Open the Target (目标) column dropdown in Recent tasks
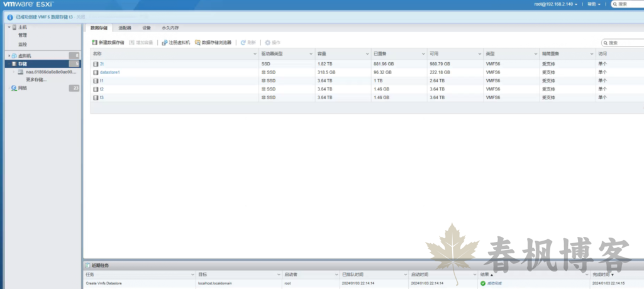The width and height of the screenshot is (644, 289). (x=279, y=274)
